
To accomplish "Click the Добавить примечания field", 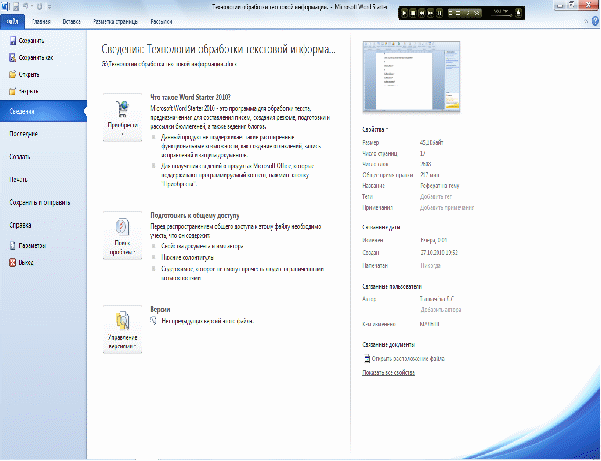I will 447,208.
